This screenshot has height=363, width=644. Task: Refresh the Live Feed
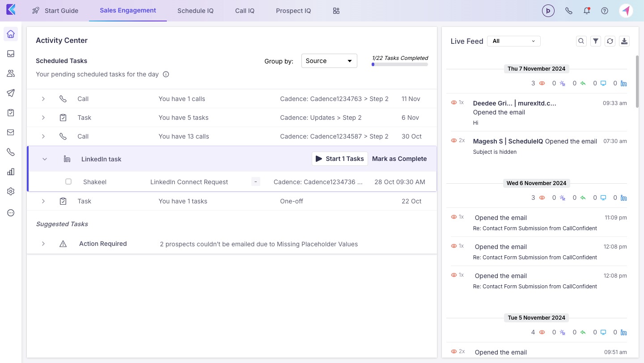tap(610, 41)
